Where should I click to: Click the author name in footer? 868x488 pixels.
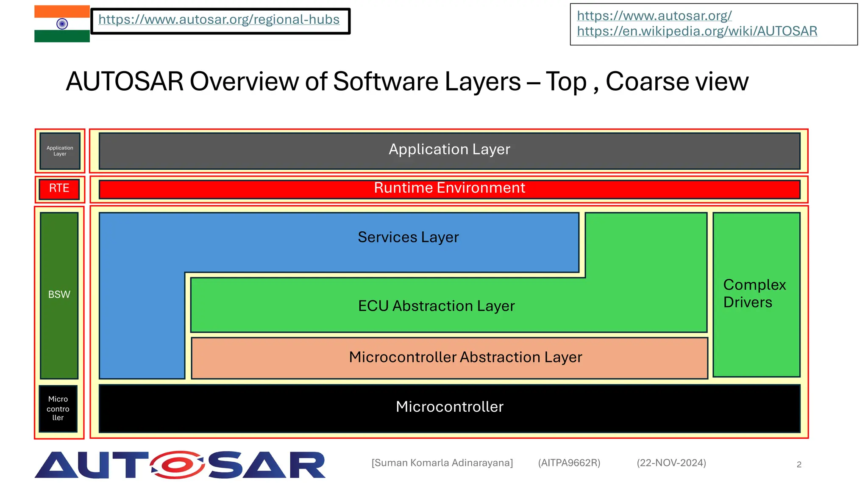[442, 463]
